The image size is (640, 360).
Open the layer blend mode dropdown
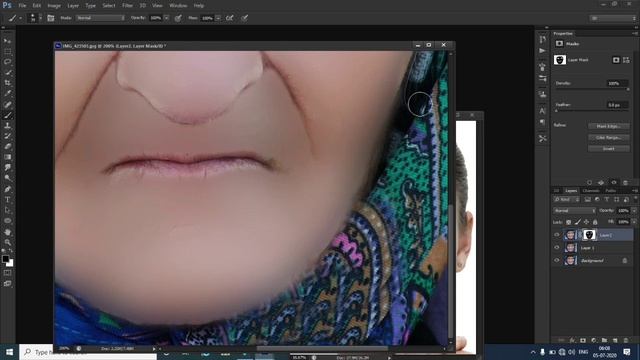(x=574, y=211)
